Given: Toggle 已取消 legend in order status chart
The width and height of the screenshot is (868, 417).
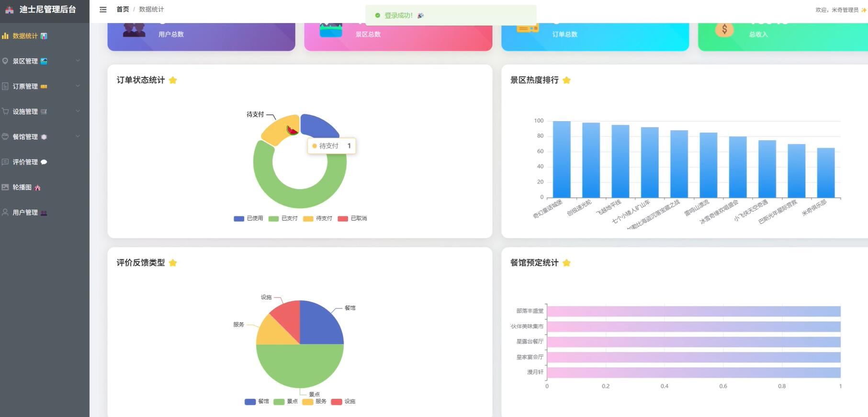Looking at the screenshot, I should tap(352, 218).
